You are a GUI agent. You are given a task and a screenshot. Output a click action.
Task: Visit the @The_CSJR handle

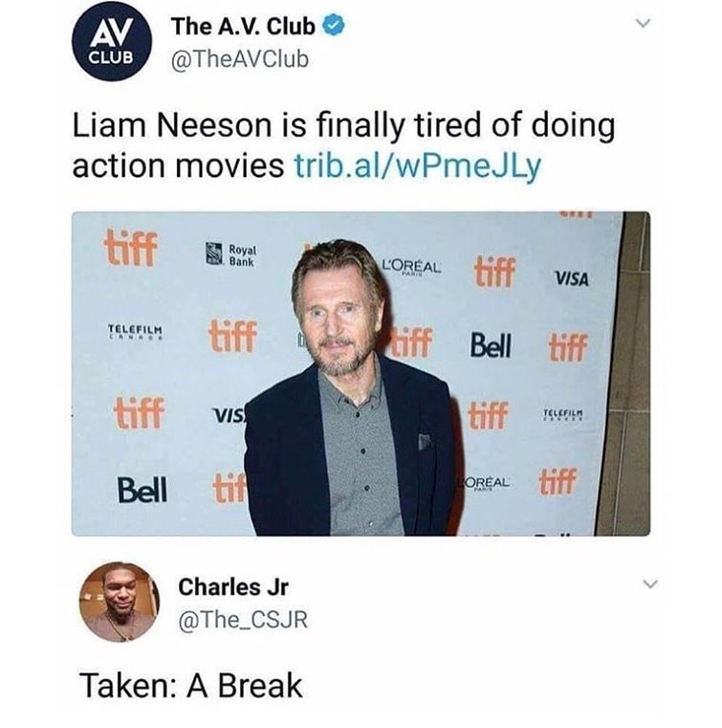243,620
